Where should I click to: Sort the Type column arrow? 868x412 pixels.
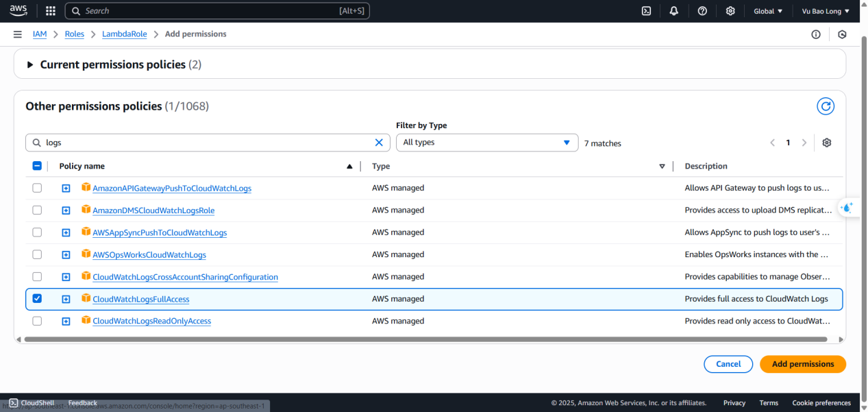click(x=662, y=167)
